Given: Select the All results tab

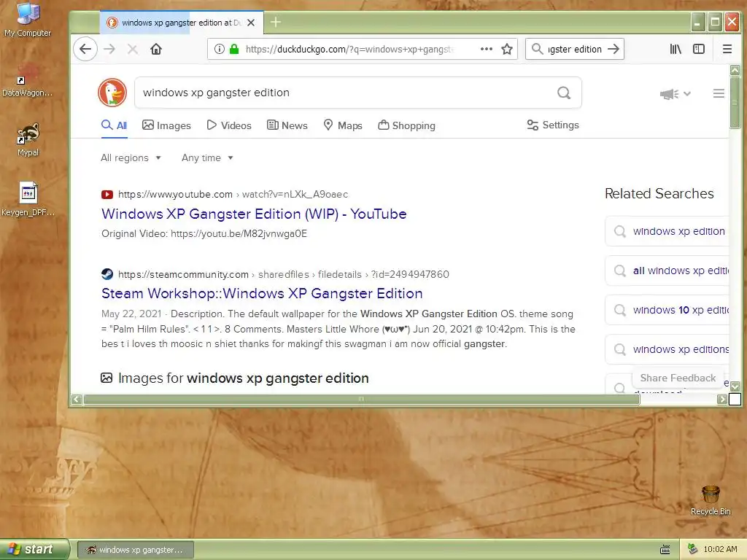Looking at the screenshot, I should pyautogui.click(x=115, y=125).
